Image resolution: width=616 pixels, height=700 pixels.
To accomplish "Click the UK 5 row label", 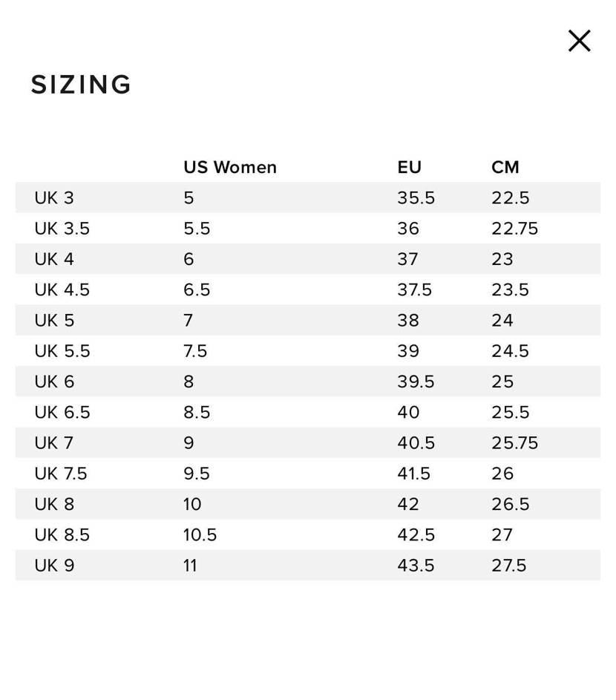I will click(x=54, y=321).
